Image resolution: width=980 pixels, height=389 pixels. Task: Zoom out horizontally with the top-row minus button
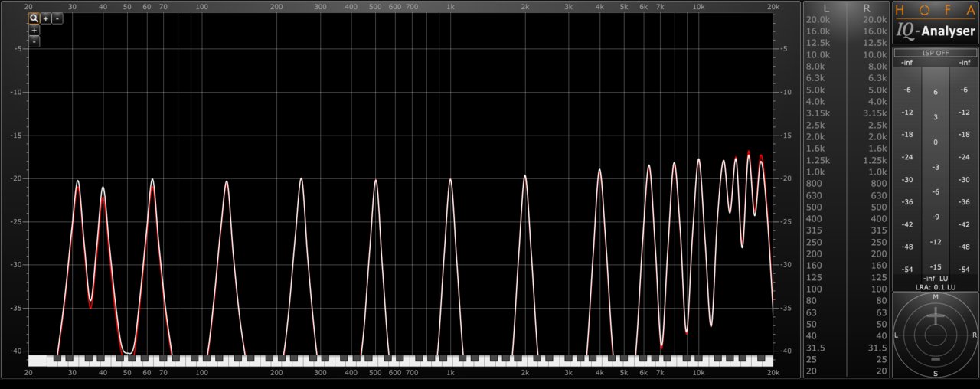(x=57, y=18)
